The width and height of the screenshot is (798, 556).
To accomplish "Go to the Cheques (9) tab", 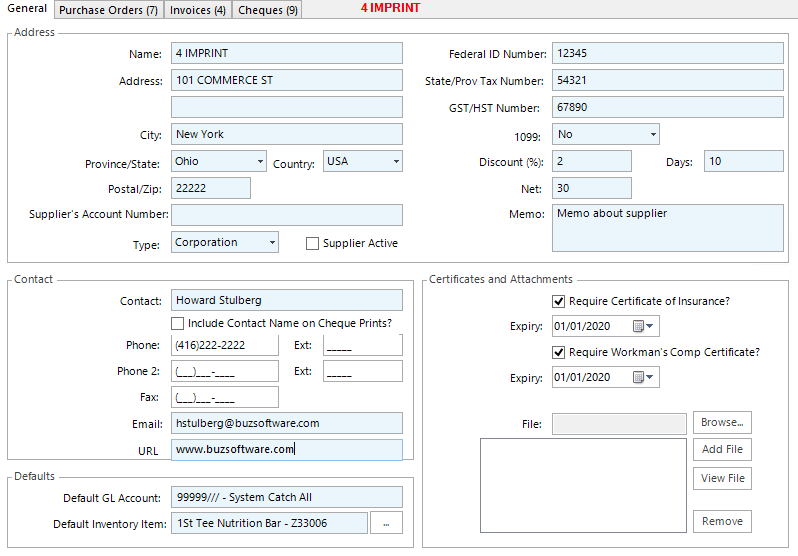I will point(267,10).
